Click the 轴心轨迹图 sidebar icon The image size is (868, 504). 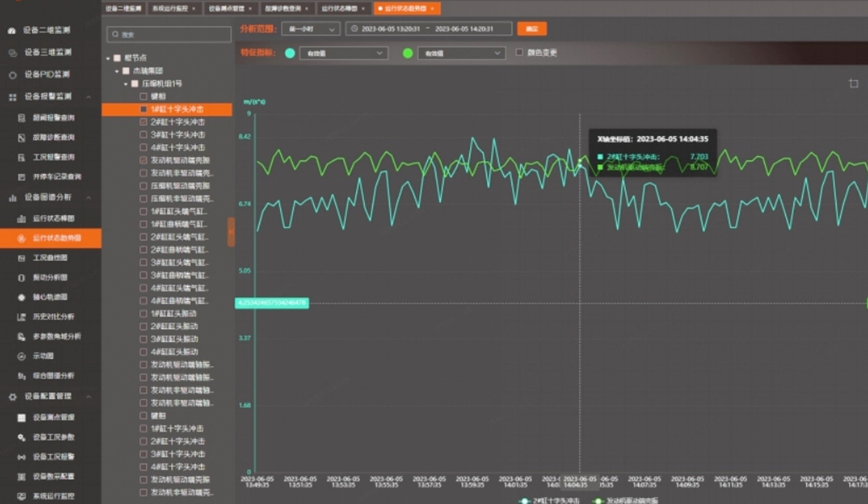pos(21,297)
